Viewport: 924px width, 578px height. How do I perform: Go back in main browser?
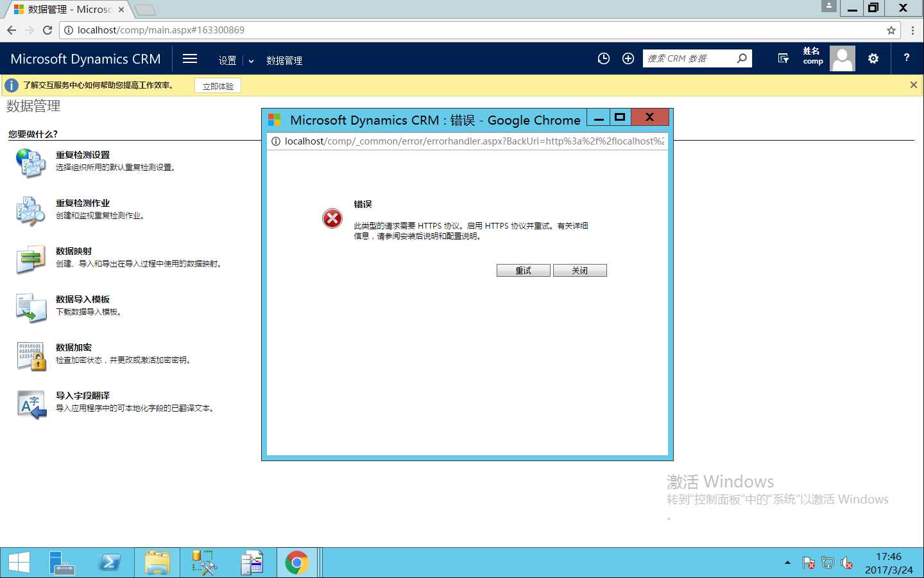(x=12, y=30)
